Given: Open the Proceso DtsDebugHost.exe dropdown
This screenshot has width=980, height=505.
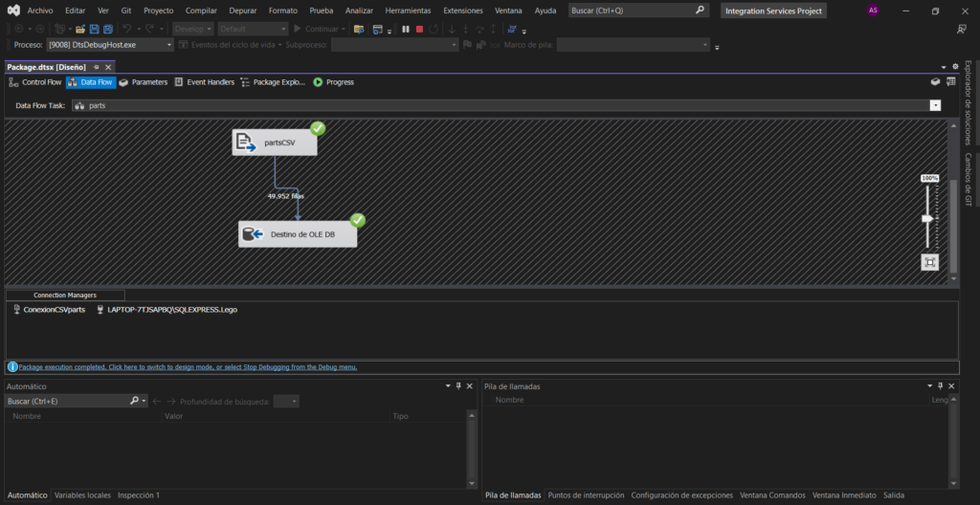Looking at the screenshot, I should (x=169, y=45).
